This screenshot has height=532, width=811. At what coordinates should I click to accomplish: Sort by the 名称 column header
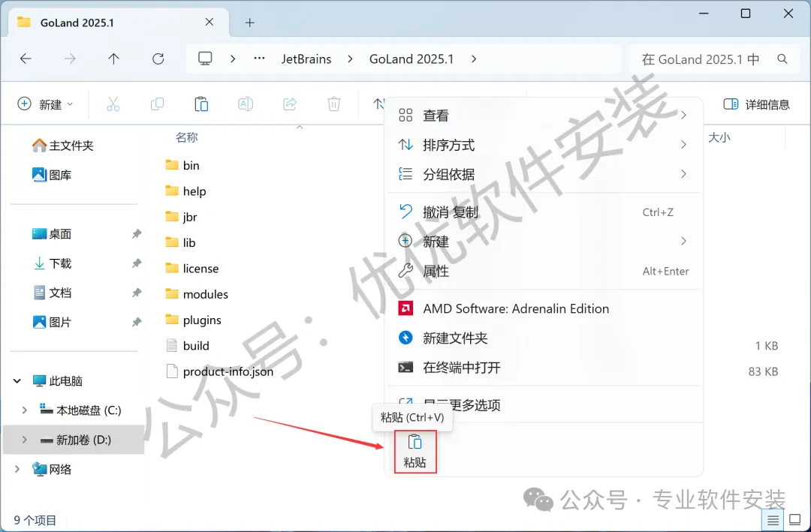187,137
